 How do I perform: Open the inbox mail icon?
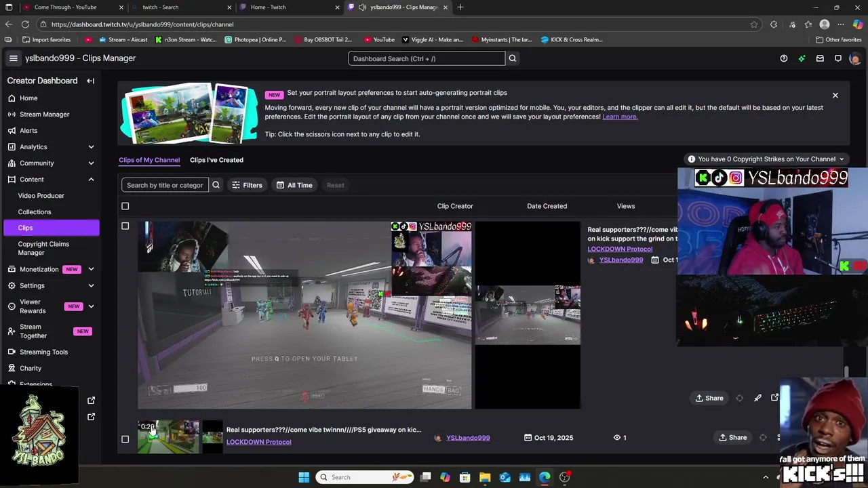coord(820,58)
